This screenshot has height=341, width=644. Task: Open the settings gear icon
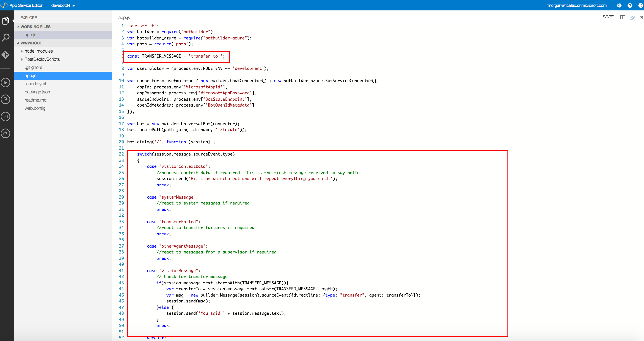pos(619,5)
